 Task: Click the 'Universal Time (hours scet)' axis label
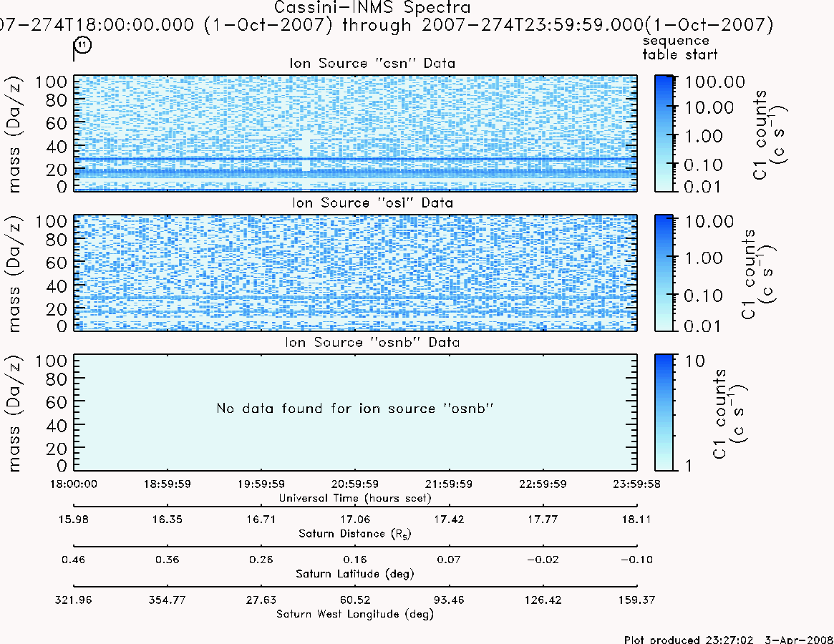pos(355,498)
